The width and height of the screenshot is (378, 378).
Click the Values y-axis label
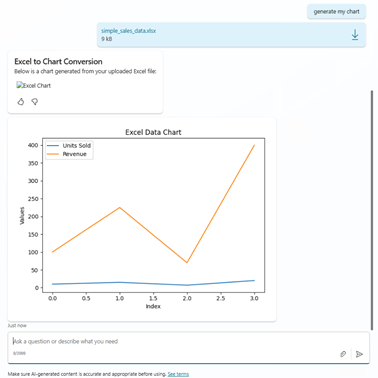click(22, 216)
